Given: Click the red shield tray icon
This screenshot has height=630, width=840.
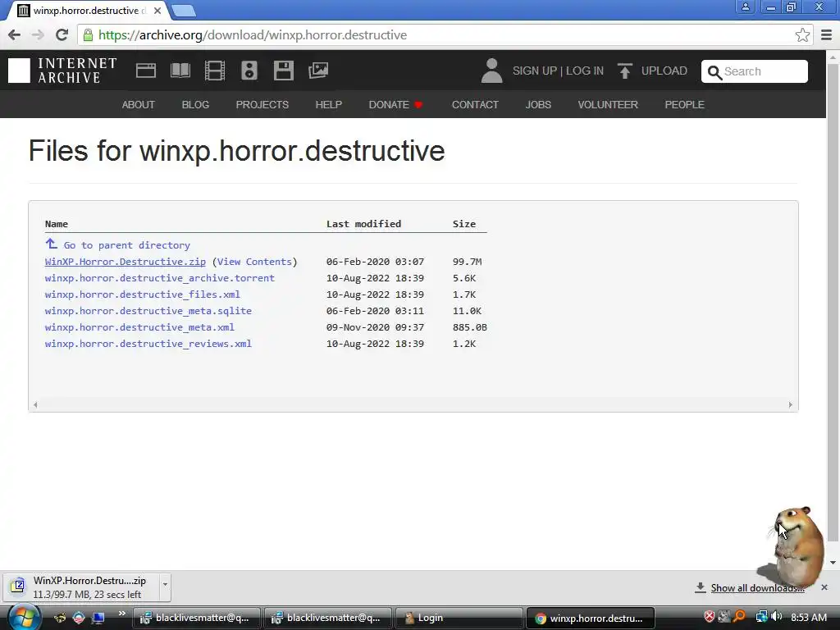Looking at the screenshot, I should 710,617.
